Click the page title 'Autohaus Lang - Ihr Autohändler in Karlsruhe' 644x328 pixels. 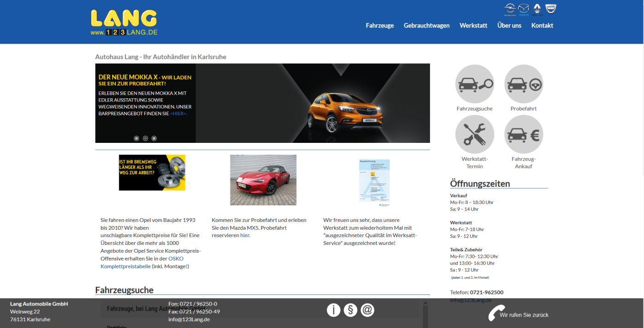tap(161, 57)
